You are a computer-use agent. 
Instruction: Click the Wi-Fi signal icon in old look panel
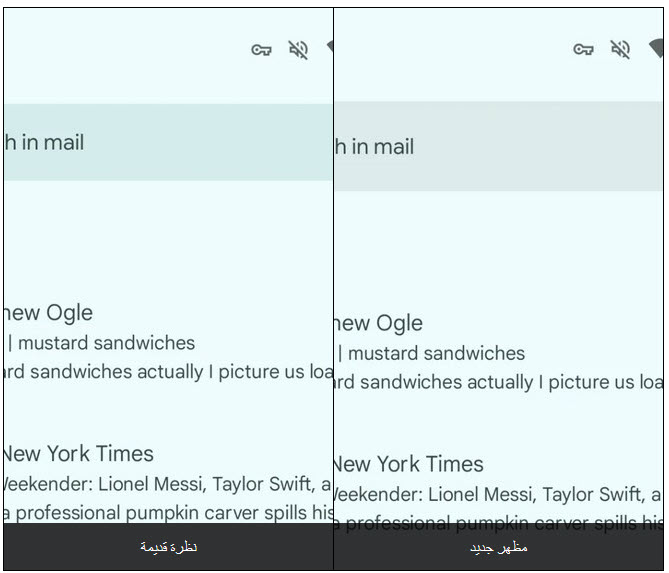tap(330, 47)
